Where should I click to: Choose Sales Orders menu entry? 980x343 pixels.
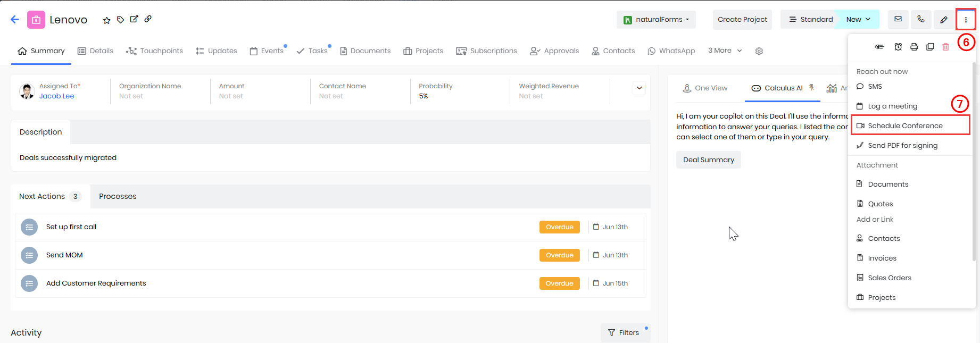pos(910,278)
